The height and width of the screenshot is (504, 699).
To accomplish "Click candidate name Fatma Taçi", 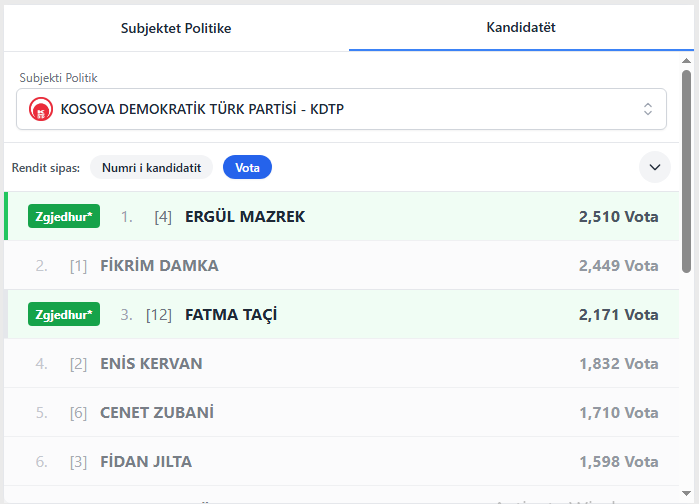I will tap(231, 315).
